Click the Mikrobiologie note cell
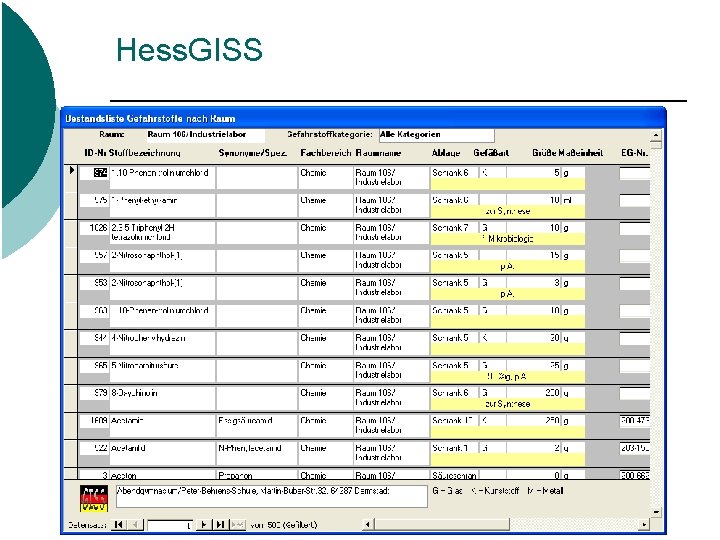The image size is (720, 540). point(507,239)
